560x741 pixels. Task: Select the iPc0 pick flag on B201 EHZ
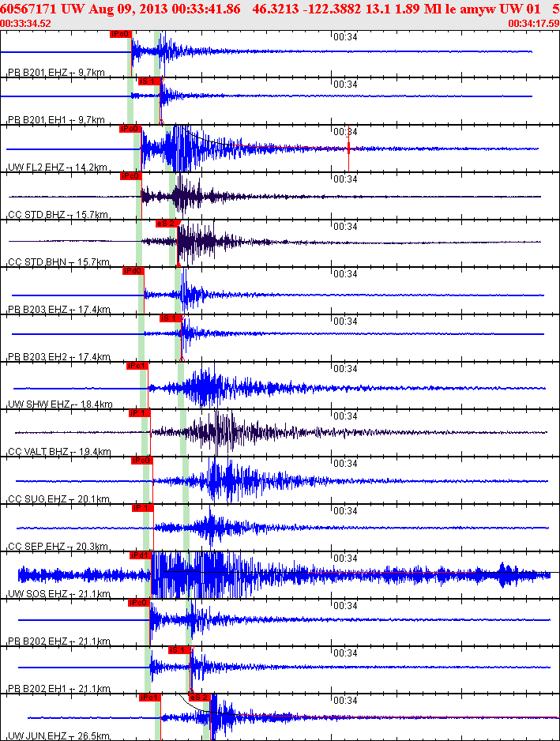click(x=120, y=34)
